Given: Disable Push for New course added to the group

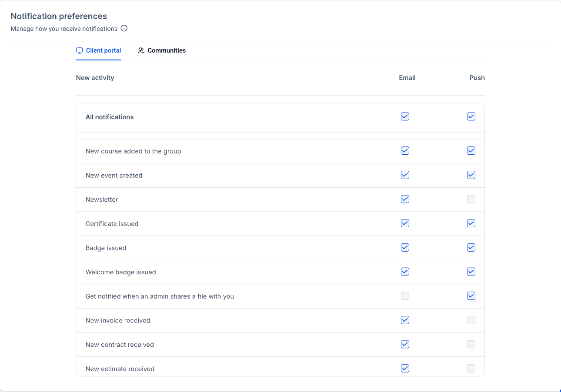Looking at the screenshot, I should pos(471,151).
